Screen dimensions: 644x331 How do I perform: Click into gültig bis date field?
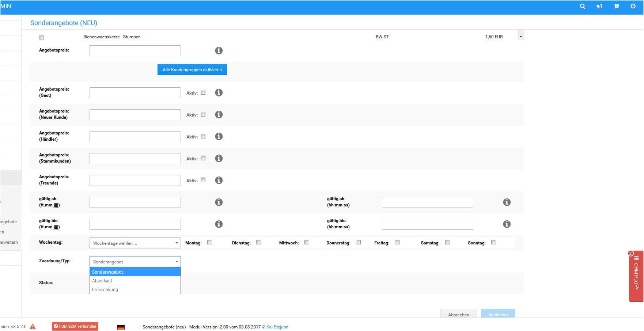point(135,224)
